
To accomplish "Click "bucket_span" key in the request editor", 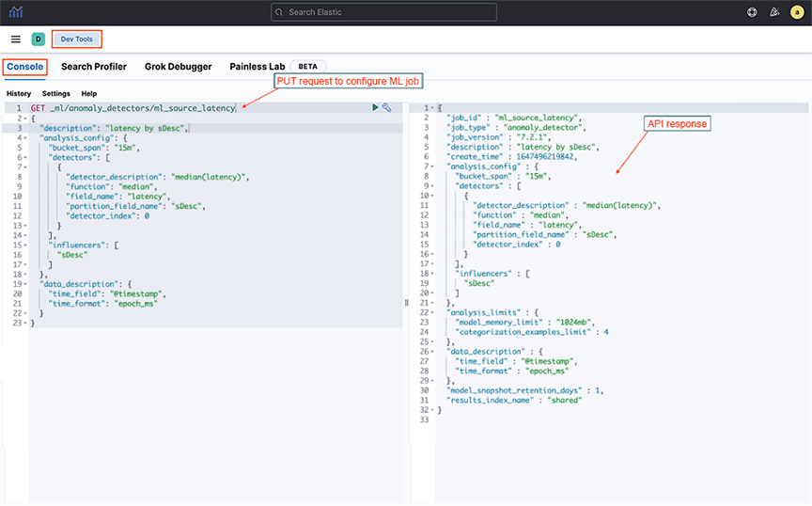I will tap(77, 148).
